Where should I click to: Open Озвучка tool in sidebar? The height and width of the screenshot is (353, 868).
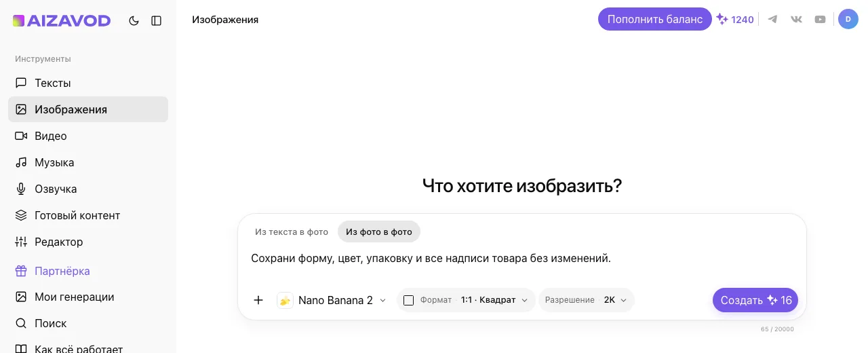[x=88, y=189]
